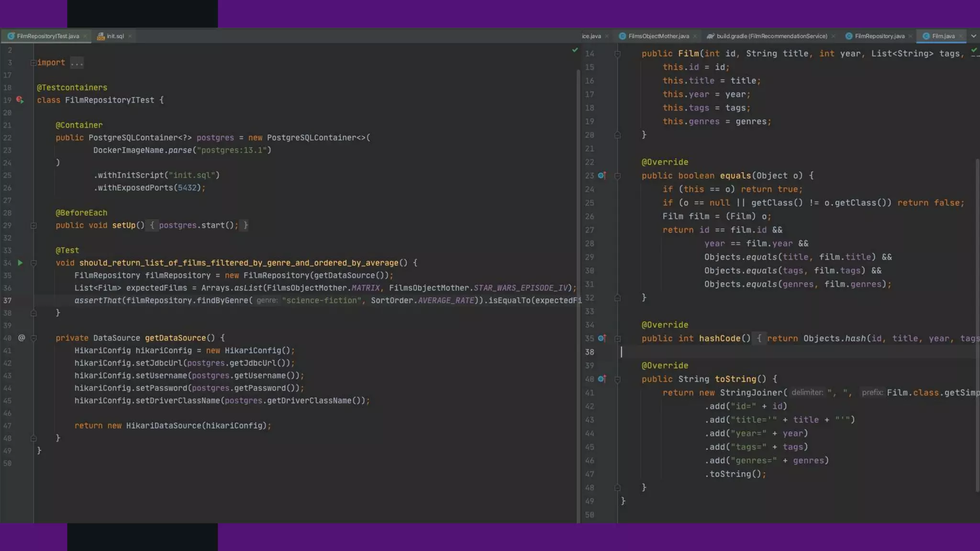Click the right editor vertical scrollbar
980x551 pixels.
pos(977,325)
